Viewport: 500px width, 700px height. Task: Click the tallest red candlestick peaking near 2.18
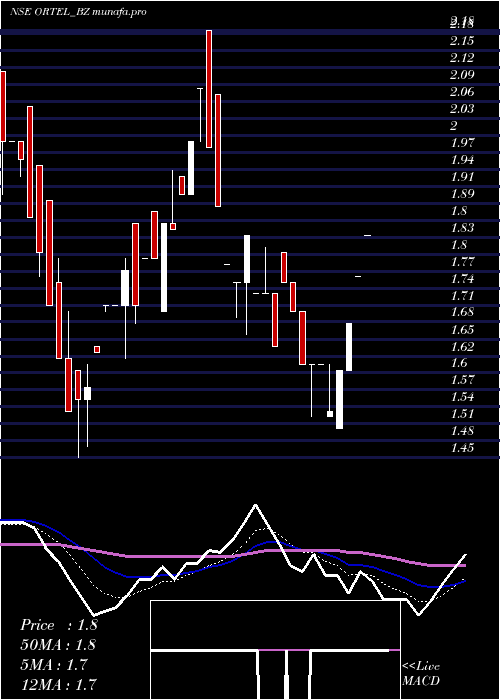[x=209, y=89]
